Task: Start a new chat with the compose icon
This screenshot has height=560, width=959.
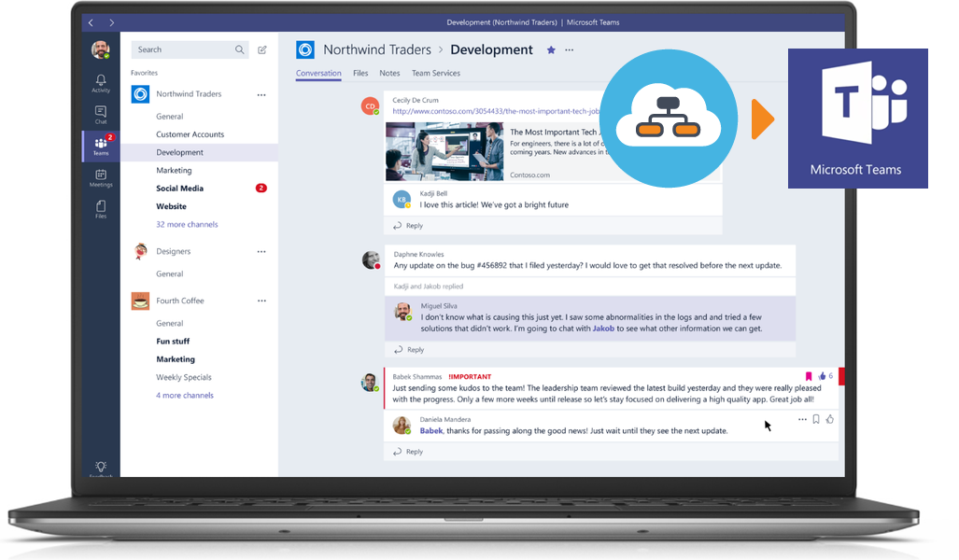Action: click(x=261, y=49)
